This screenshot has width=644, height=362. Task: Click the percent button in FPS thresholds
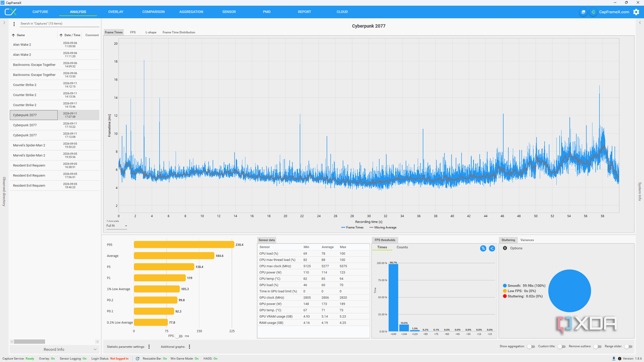tap(483, 248)
